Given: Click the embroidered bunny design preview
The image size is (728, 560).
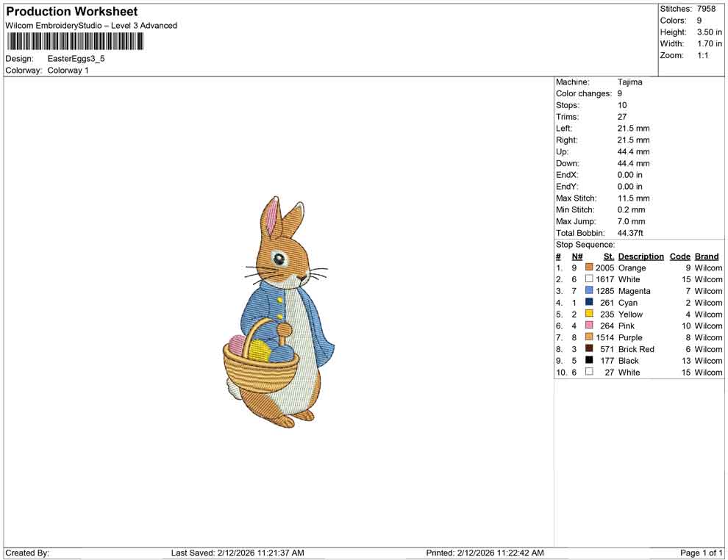Looking at the screenshot, I should [x=279, y=312].
